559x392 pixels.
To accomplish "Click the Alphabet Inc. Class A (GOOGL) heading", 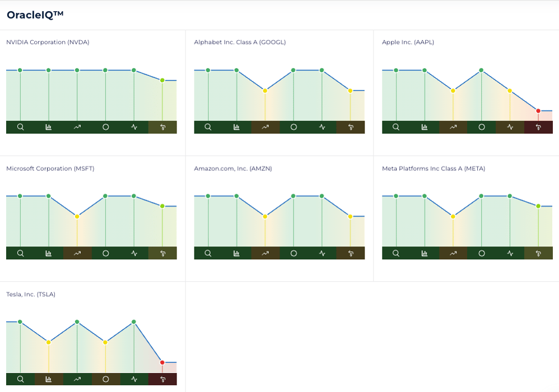I will click(x=240, y=42).
